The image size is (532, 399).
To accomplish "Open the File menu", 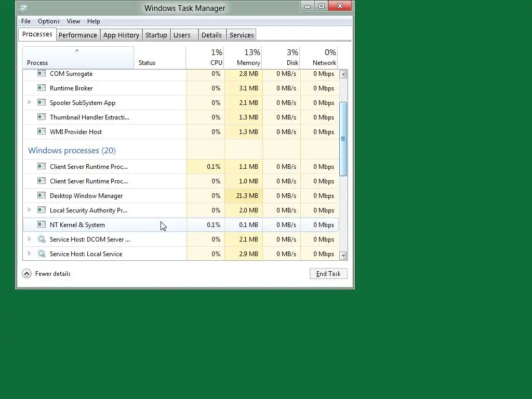I will [26, 21].
